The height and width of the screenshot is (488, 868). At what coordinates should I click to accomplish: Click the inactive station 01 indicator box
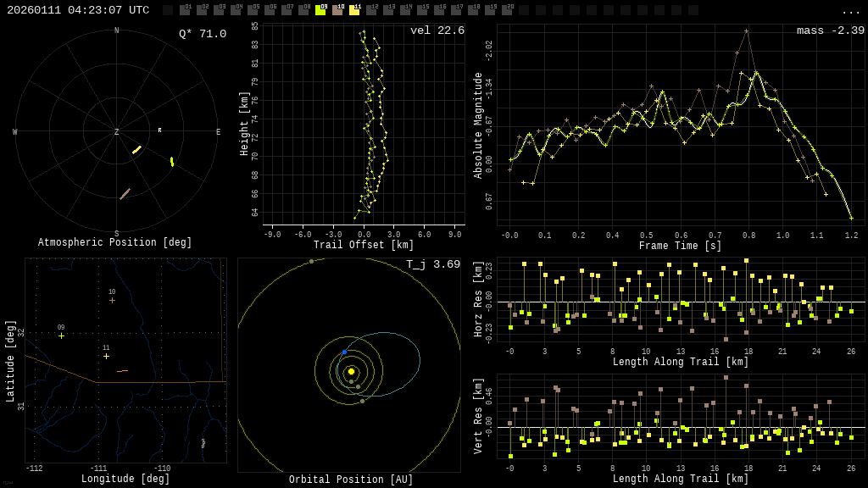coord(185,10)
